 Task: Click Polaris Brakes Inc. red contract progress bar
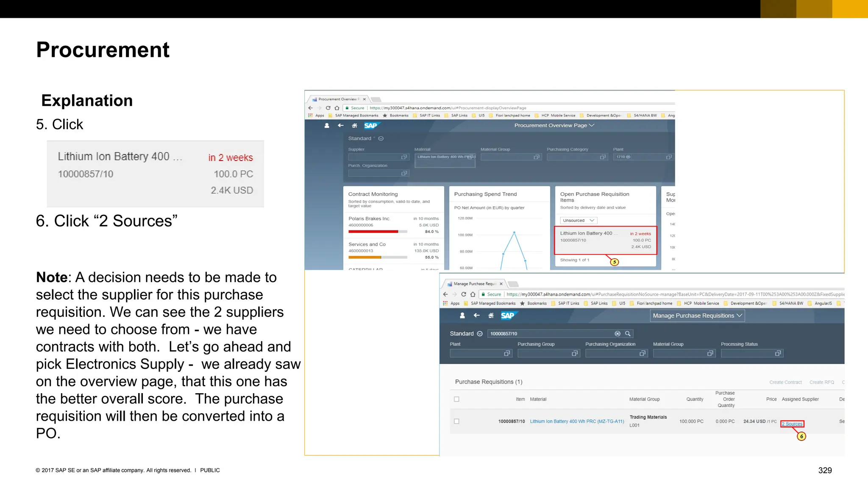pos(373,232)
